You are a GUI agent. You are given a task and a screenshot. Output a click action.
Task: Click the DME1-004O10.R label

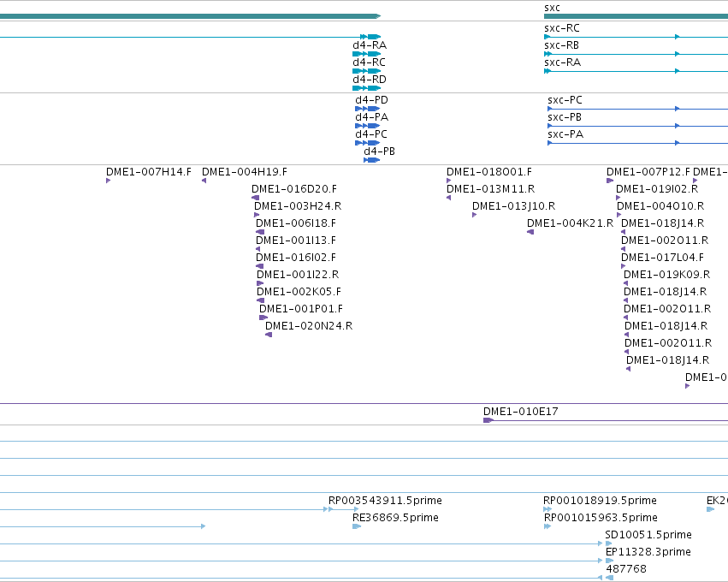click(x=660, y=207)
